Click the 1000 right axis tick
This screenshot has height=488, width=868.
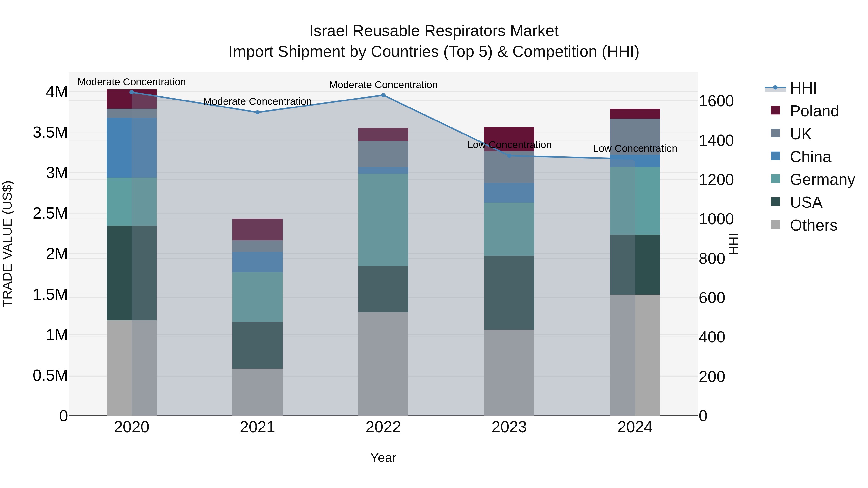(x=716, y=219)
